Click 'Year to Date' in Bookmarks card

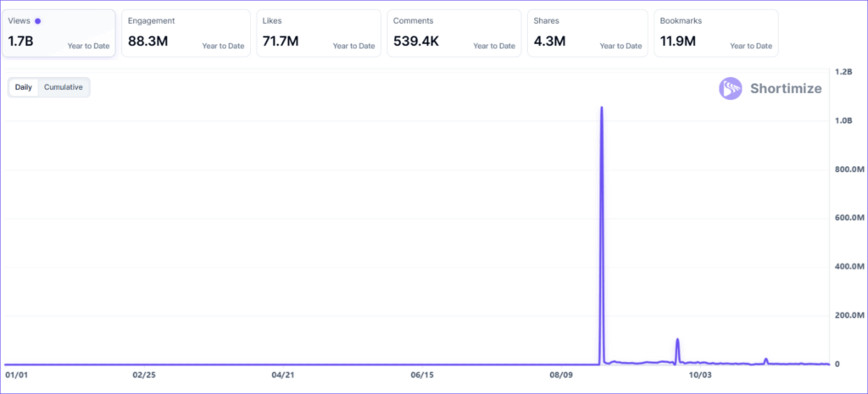750,47
